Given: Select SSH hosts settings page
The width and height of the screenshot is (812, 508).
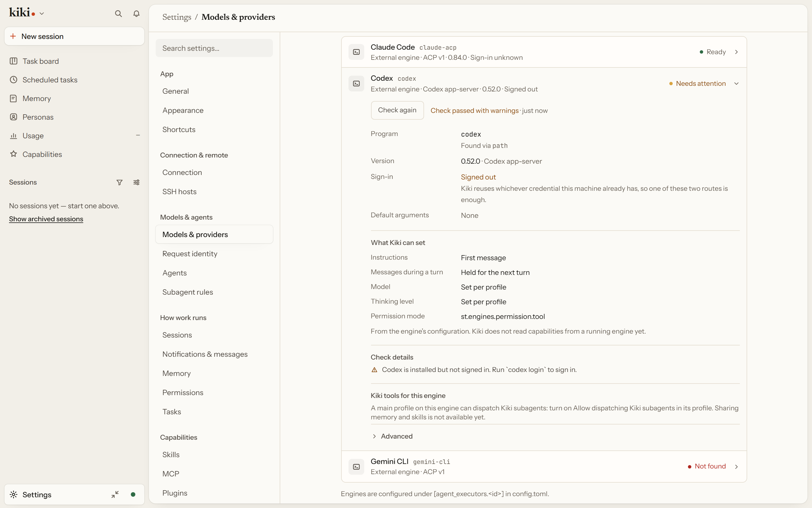Looking at the screenshot, I should click(214, 192).
